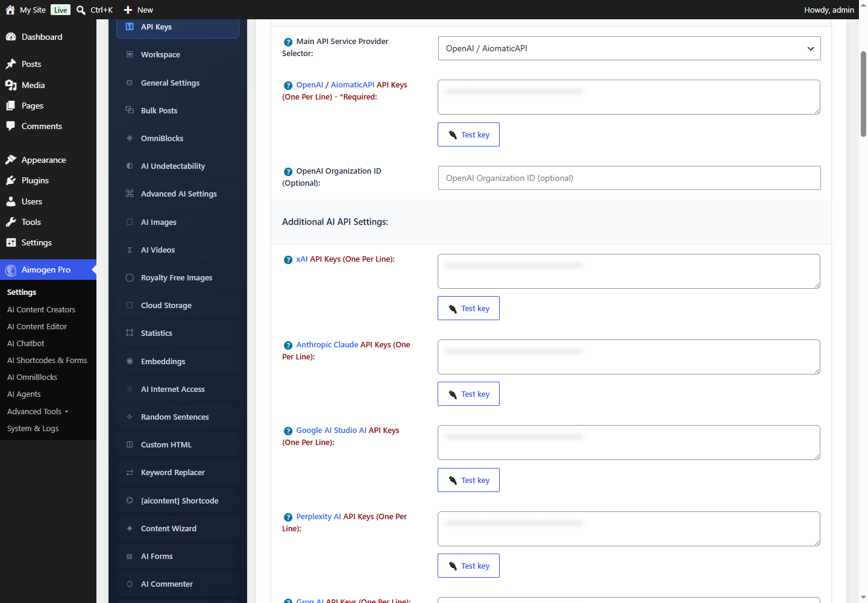Test the xAI API key
868x603 pixels.
468,308
